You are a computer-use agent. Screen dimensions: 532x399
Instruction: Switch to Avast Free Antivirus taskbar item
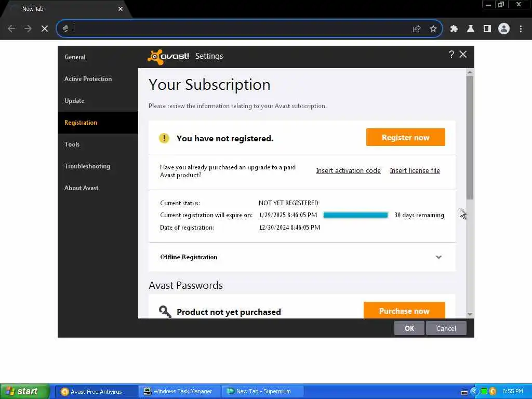(x=96, y=392)
